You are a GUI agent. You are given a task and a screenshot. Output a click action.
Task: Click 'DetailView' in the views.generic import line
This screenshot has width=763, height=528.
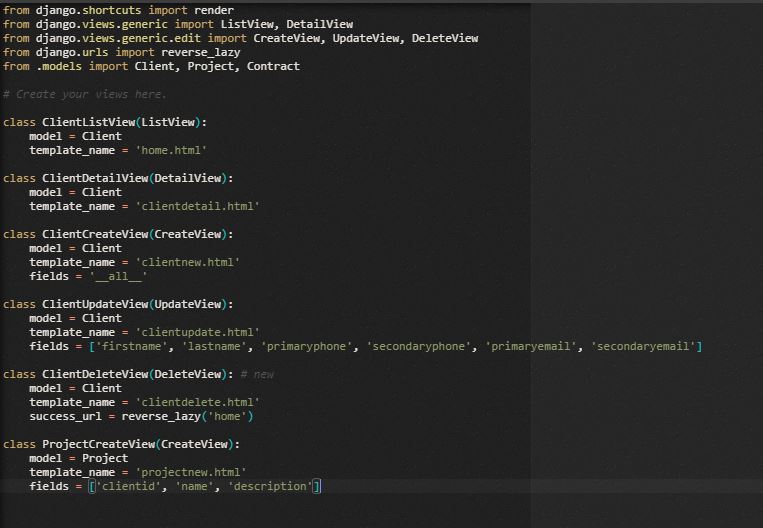click(320, 24)
